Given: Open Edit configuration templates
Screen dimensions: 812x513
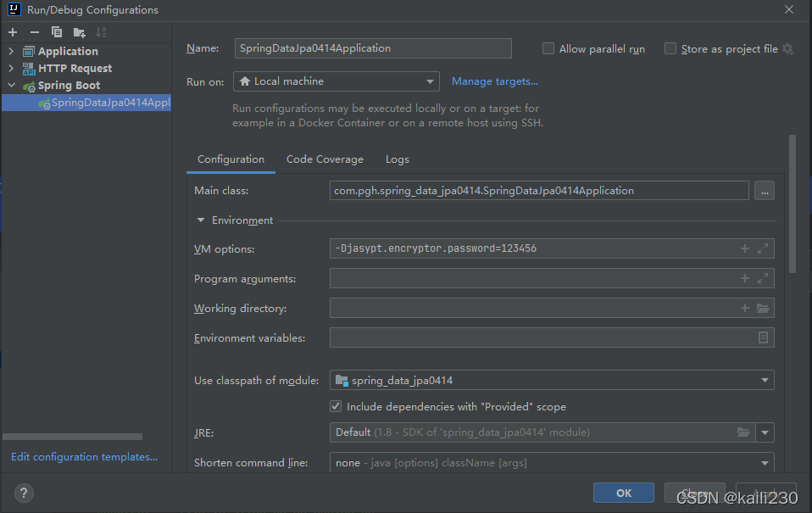Looking at the screenshot, I should (x=82, y=456).
